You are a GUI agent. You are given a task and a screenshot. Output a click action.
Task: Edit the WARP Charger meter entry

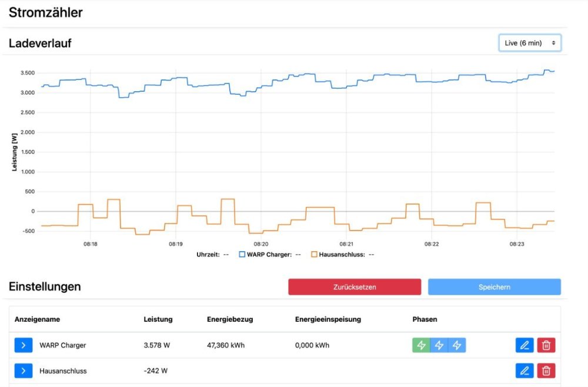pyautogui.click(x=524, y=345)
